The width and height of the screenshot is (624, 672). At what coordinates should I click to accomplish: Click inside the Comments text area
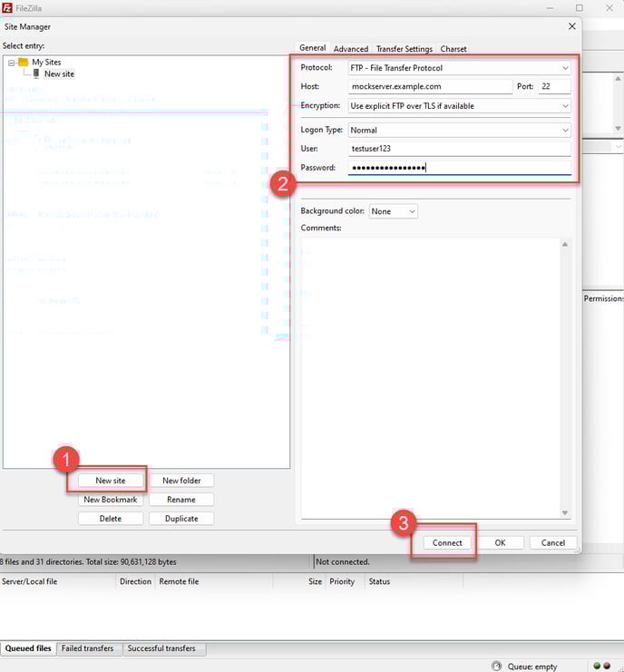(431, 378)
